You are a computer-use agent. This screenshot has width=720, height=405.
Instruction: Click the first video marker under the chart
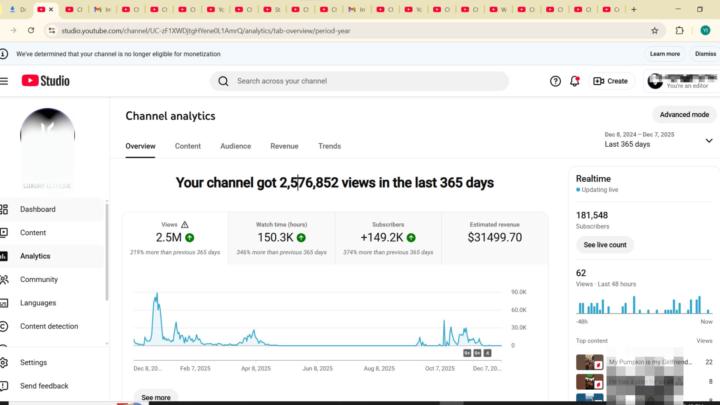[x=467, y=353]
